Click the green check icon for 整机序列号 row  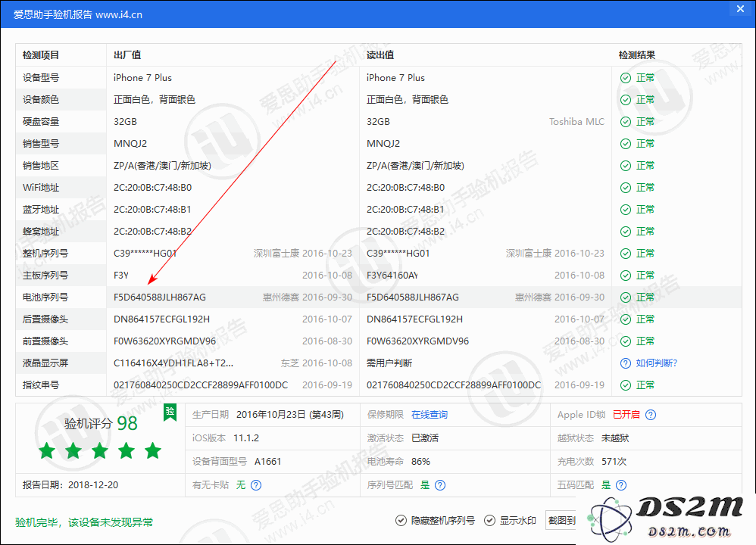coord(626,254)
